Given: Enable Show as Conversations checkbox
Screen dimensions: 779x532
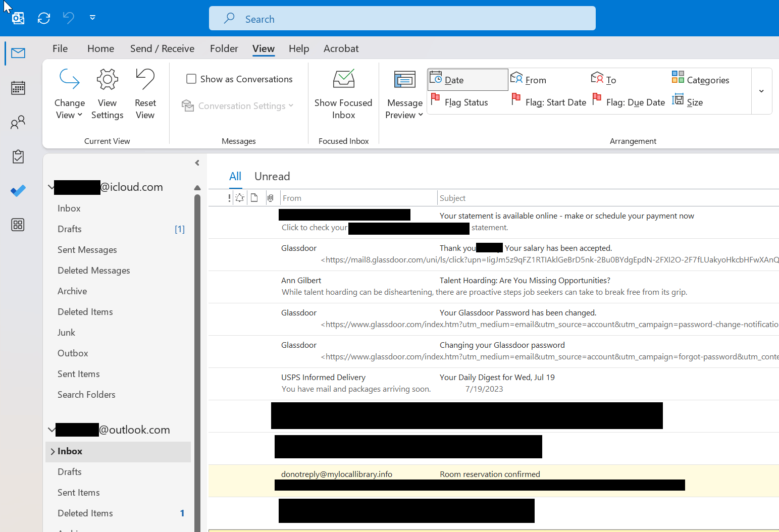Looking at the screenshot, I should coord(239,79).
